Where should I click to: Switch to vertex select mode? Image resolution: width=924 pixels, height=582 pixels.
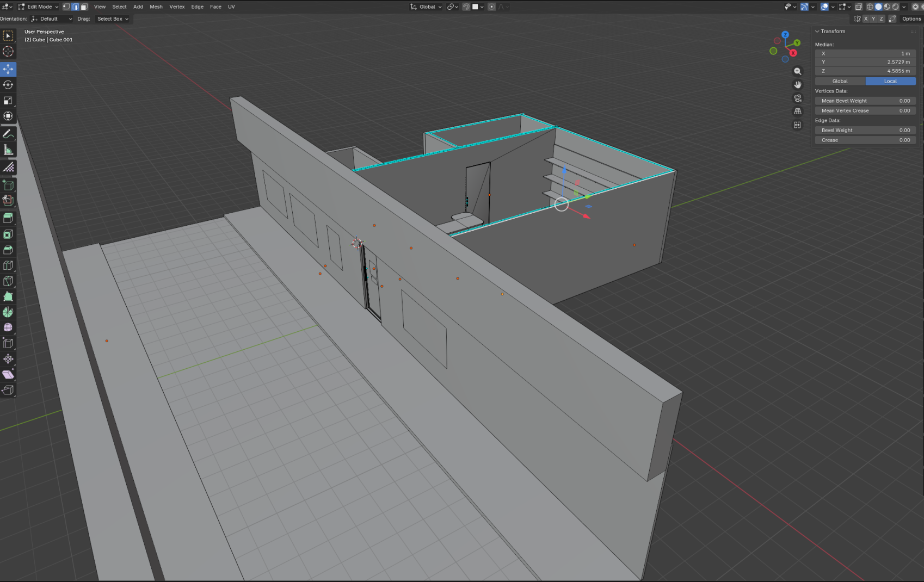click(x=66, y=7)
